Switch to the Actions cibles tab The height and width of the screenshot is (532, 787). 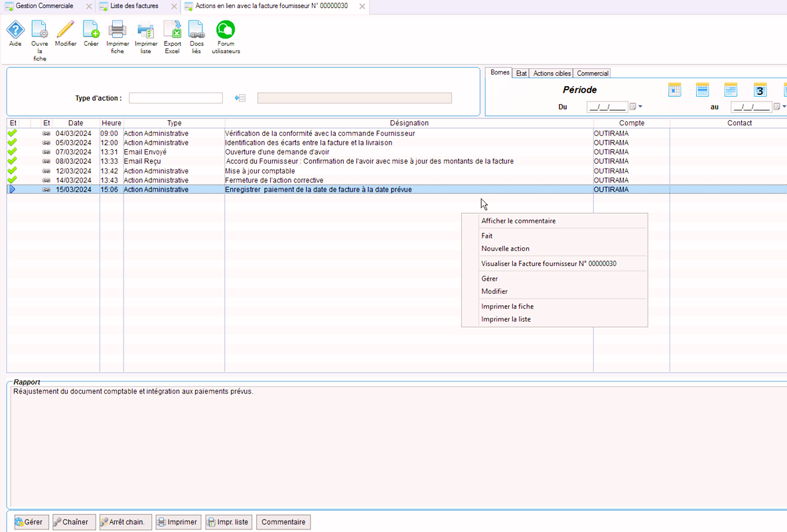tap(551, 74)
